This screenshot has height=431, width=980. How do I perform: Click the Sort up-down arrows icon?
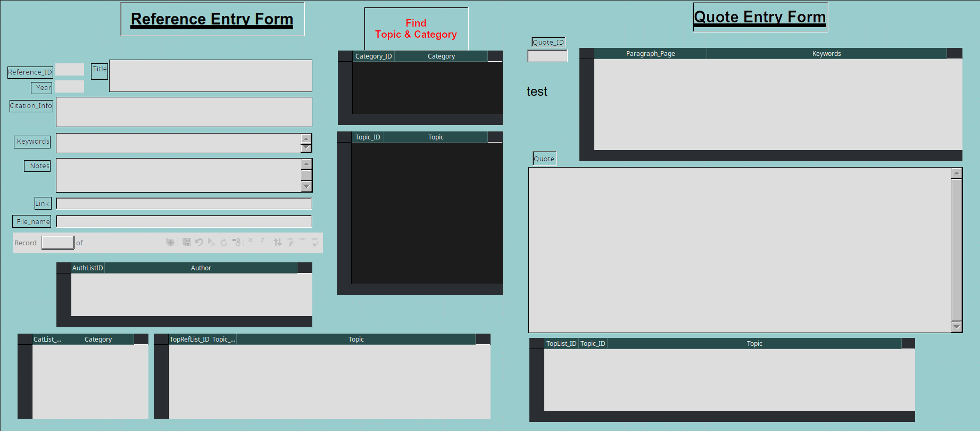tap(278, 242)
